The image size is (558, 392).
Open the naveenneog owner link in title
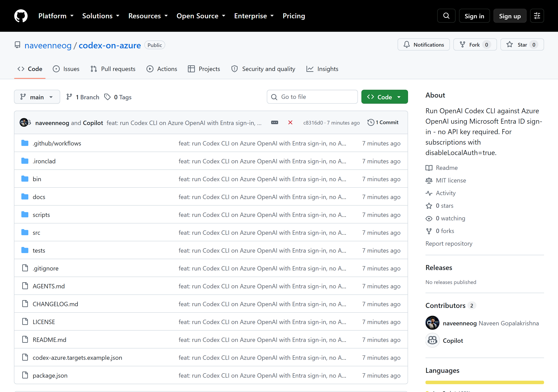pos(48,46)
